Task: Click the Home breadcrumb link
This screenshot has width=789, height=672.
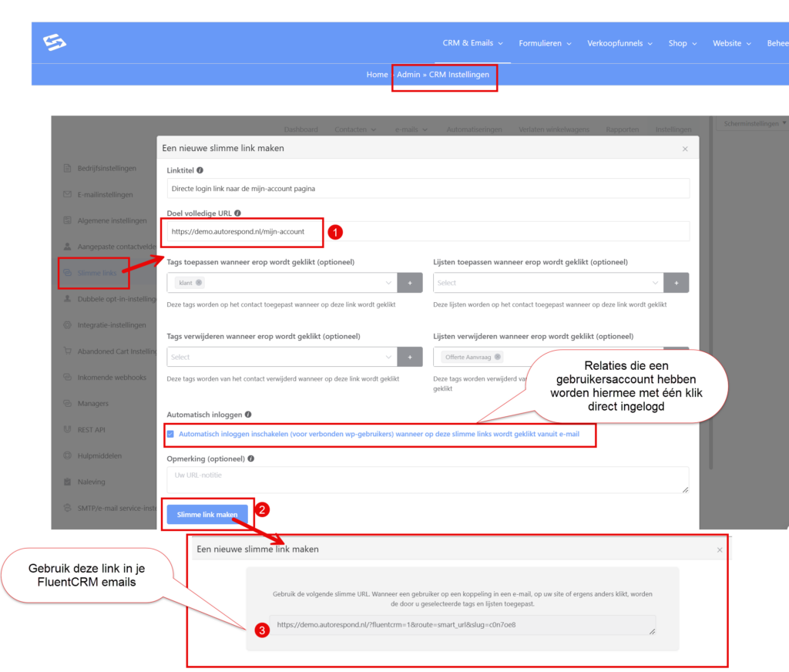Action: click(x=377, y=75)
